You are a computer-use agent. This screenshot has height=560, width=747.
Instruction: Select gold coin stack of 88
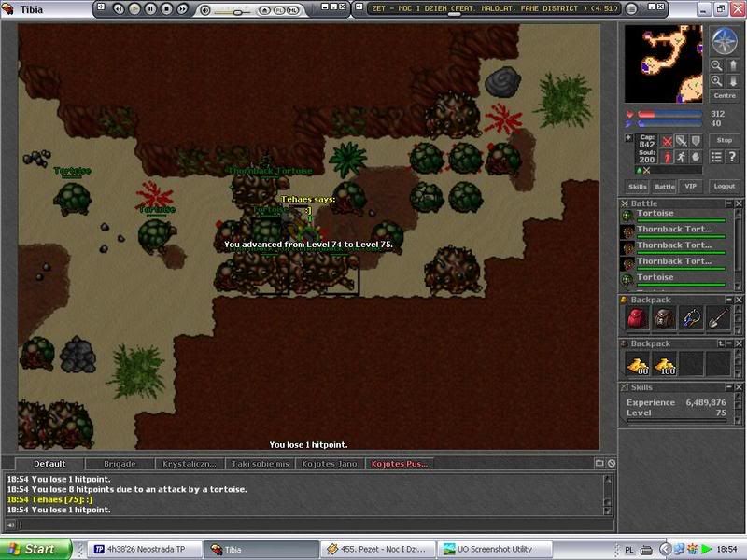(637, 364)
